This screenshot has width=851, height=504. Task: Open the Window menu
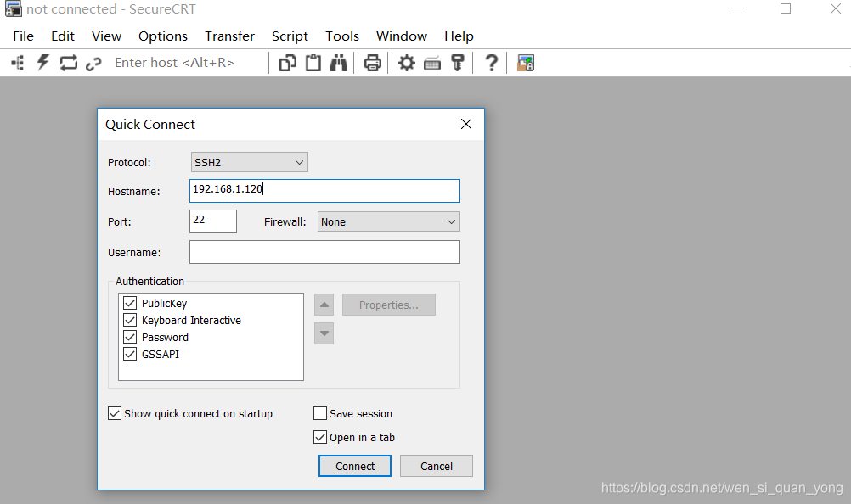click(x=402, y=36)
